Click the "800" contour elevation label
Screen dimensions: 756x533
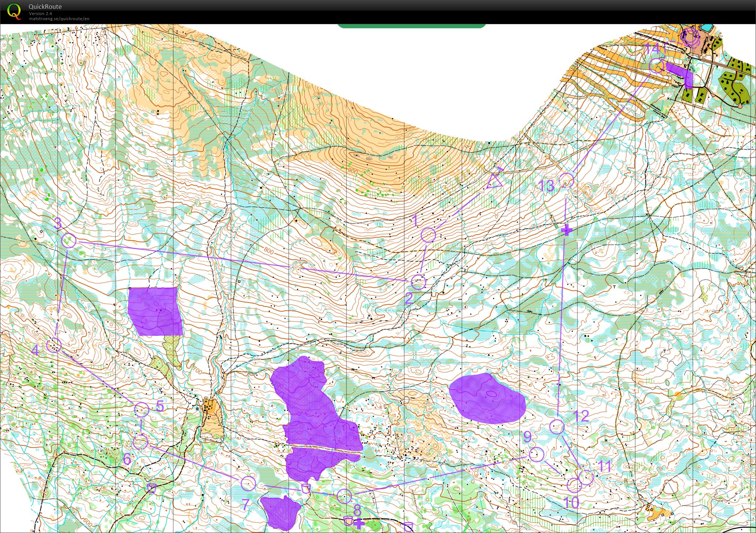pyautogui.click(x=268, y=251)
